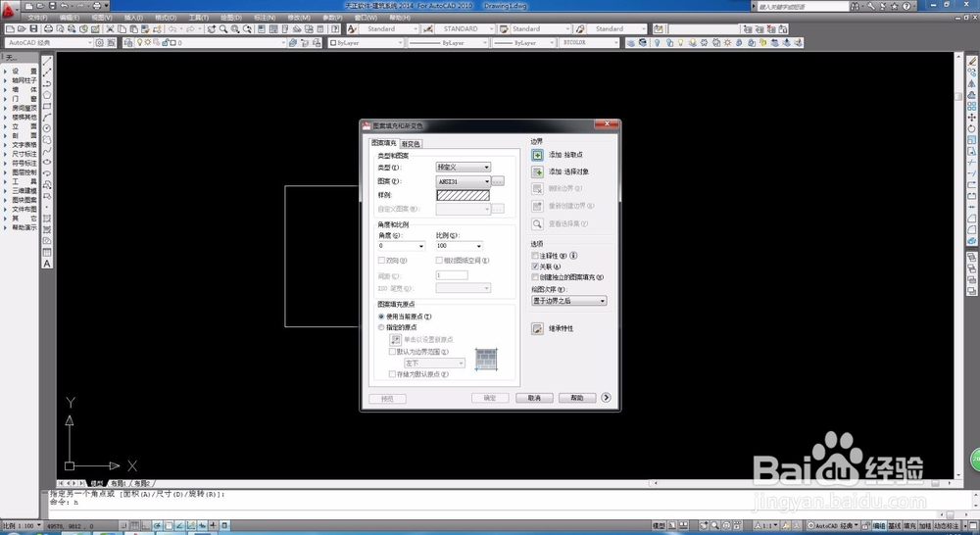Toggle Store as default origin checkbox
The height and width of the screenshot is (535, 980).
click(393, 373)
